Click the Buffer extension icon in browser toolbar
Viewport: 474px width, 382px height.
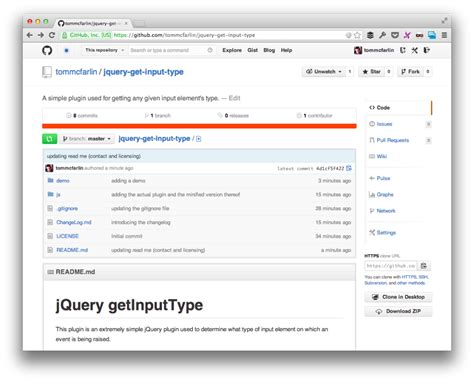click(x=370, y=35)
